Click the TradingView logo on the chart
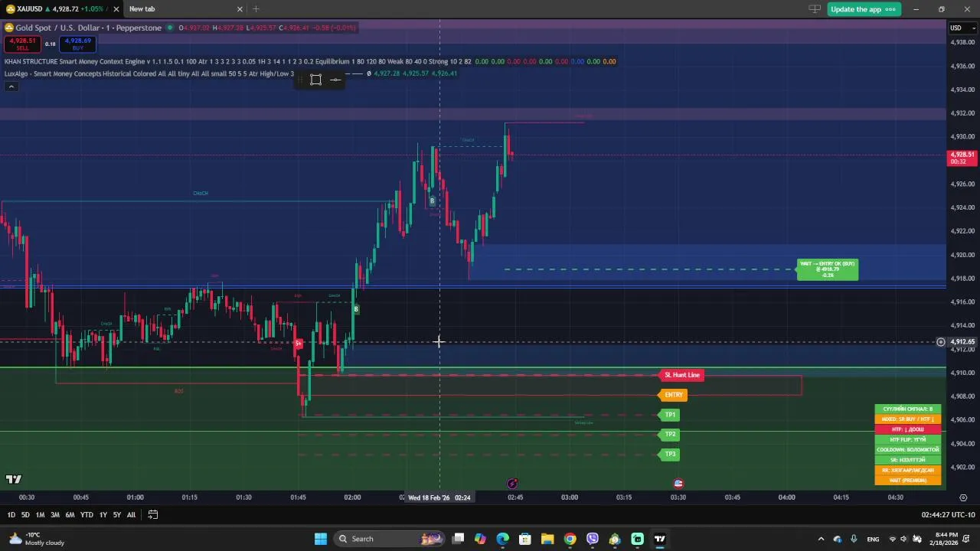Screen dimensions: 980x551 [14, 480]
